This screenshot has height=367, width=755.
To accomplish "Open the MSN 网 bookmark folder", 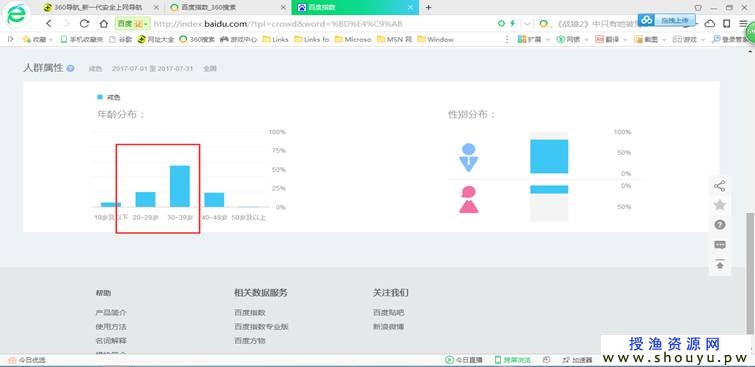I will click(394, 39).
